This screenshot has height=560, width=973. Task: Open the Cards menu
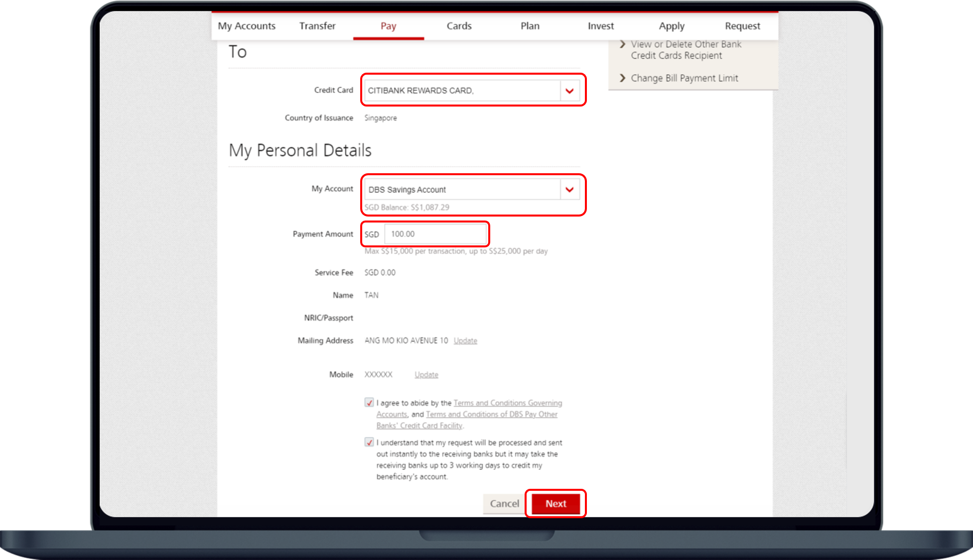pos(459,26)
